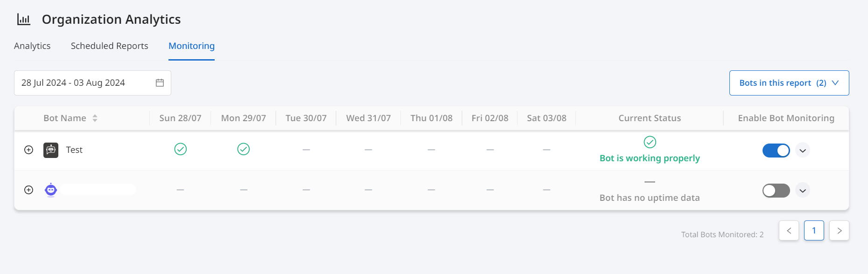Open chevron menu beside Test toggle
The height and width of the screenshot is (274, 868).
click(803, 151)
